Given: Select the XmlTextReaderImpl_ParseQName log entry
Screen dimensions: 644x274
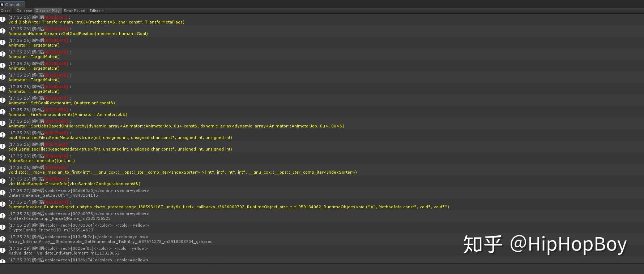Looking at the screenshot, I should 59,218.
